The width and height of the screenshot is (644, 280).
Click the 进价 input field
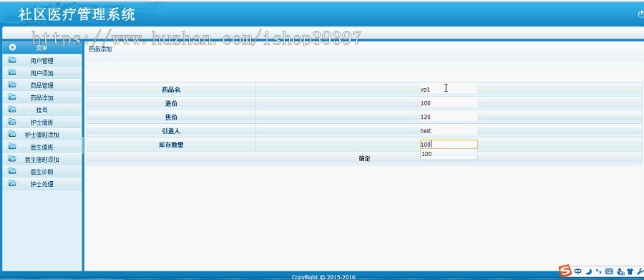tap(449, 103)
